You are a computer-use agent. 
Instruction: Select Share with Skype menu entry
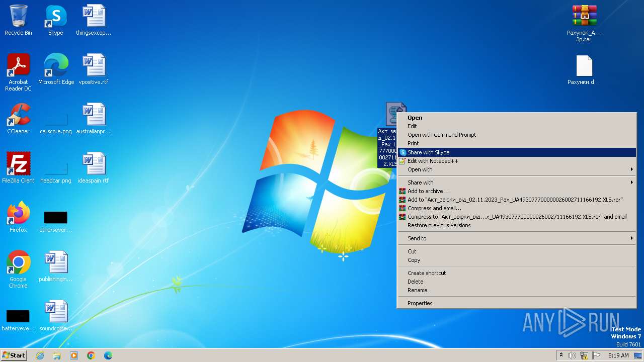(516, 152)
